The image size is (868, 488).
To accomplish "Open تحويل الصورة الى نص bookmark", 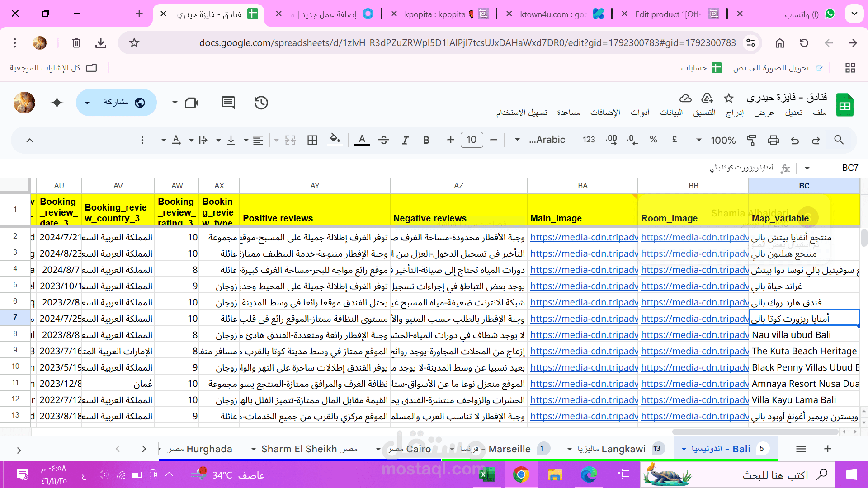I will coord(778,68).
